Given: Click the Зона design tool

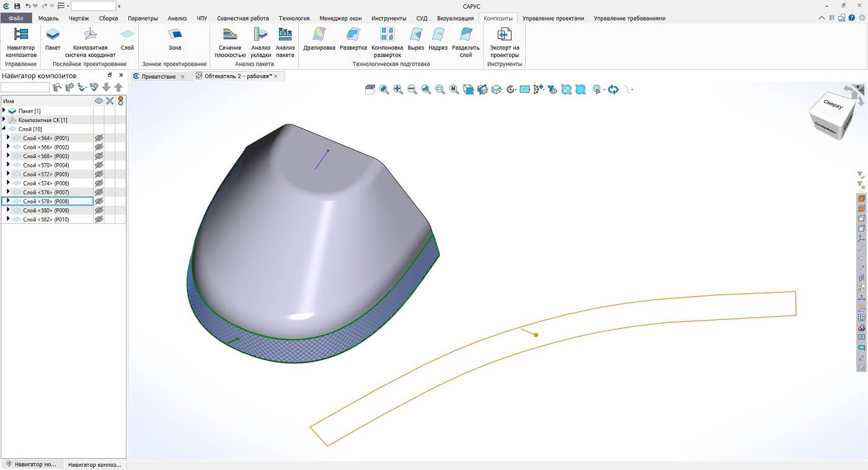Looking at the screenshot, I should [175, 39].
